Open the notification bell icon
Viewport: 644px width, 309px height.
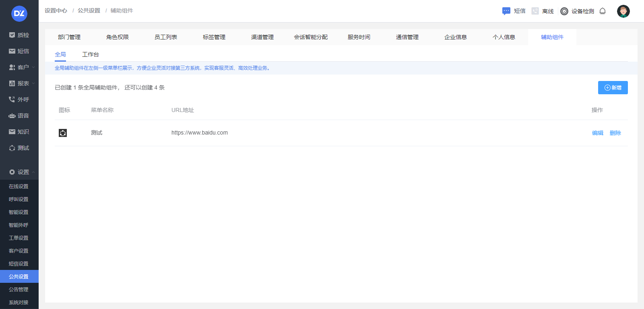tap(603, 11)
